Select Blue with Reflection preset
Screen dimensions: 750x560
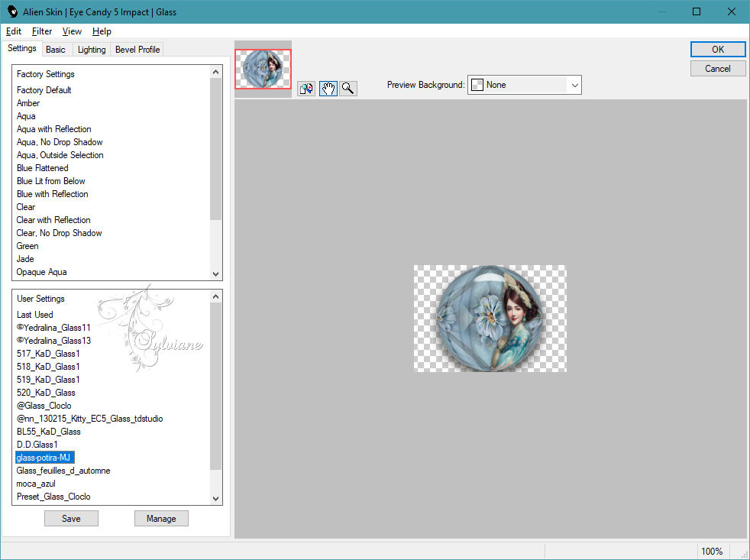[x=52, y=193]
